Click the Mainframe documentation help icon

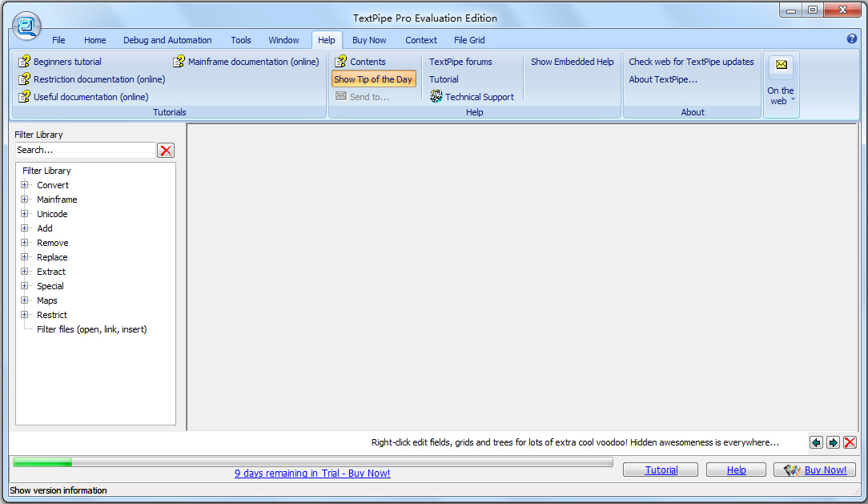[179, 62]
